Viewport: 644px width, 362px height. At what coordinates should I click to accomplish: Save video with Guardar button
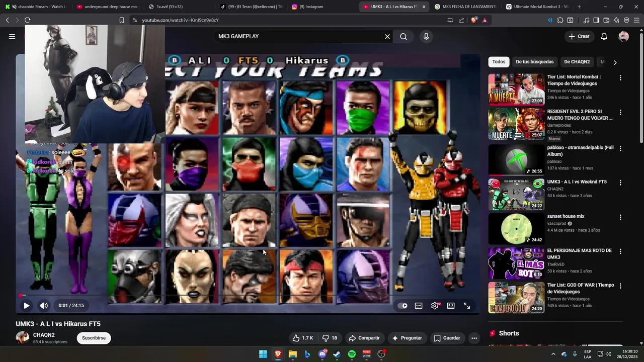(447, 338)
